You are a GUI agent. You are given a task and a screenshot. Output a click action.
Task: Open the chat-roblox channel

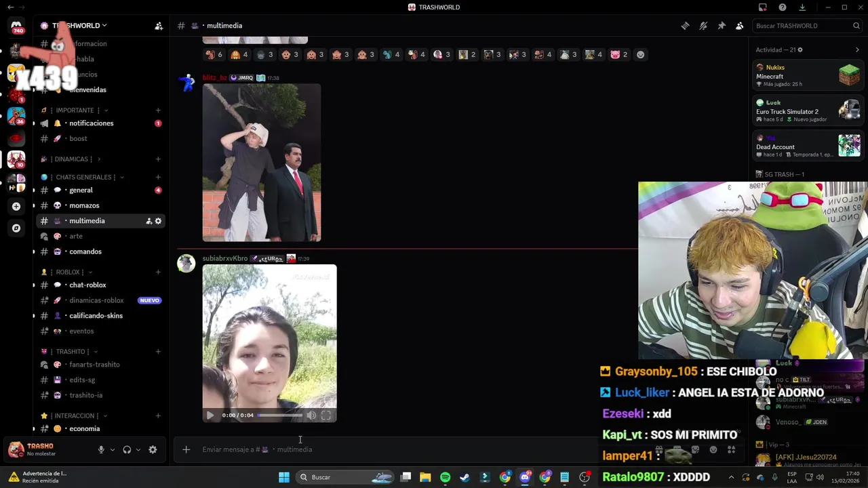[x=100, y=285]
